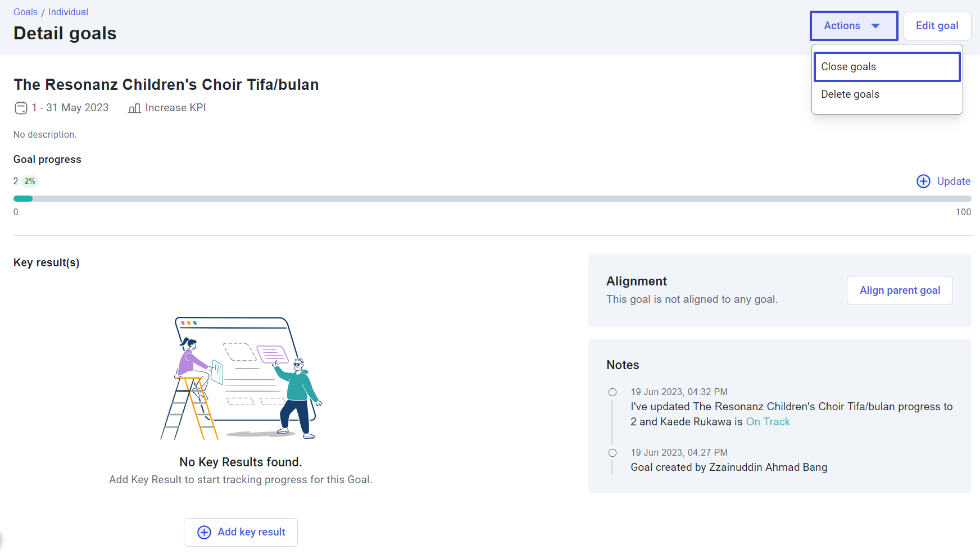Go to Goals breadcrumb link
This screenshot has height=554, width=980.
[25, 12]
